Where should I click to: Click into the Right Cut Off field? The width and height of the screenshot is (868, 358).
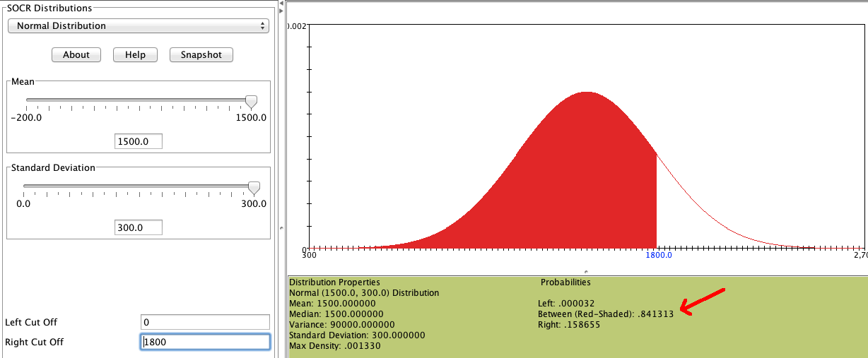click(x=205, y=342)
